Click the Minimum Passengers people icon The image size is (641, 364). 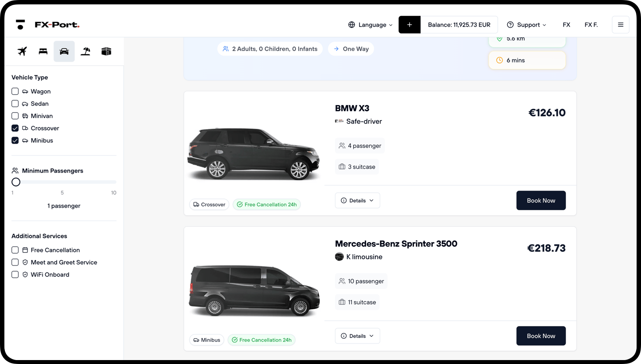tap(15, 170)
